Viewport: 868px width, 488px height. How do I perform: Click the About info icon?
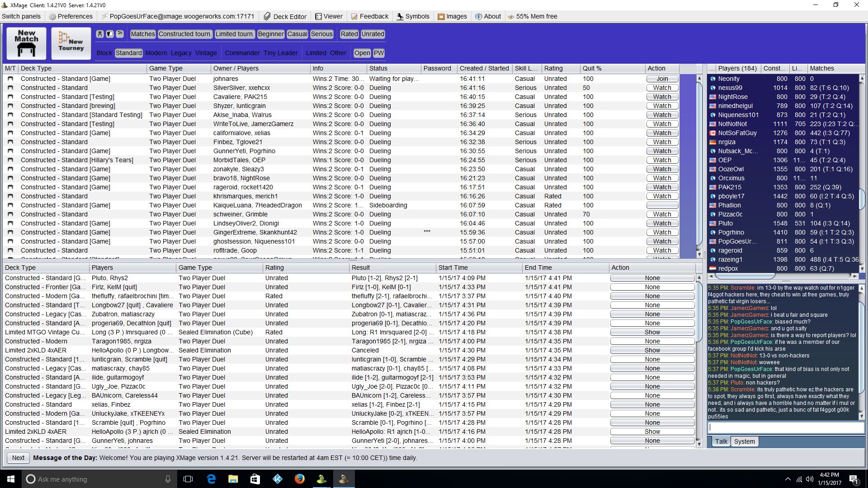(x=478, y=16)
